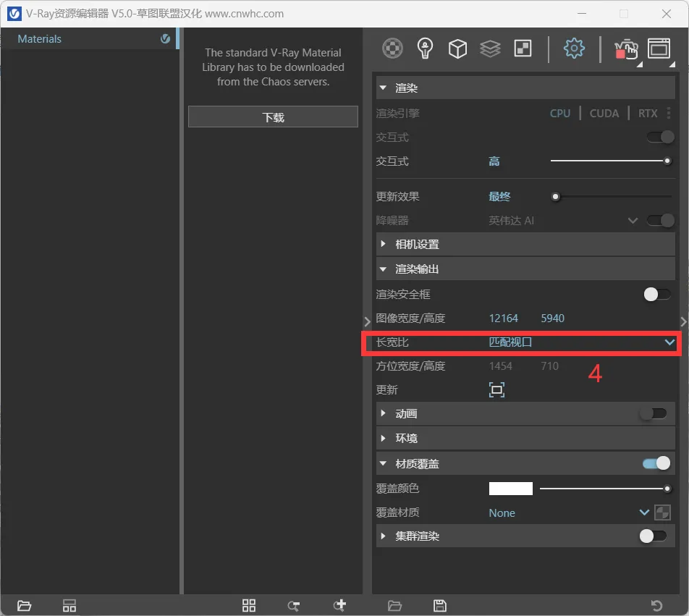Click the white 覆盖颜色 color swatch

tap(511, 488)
